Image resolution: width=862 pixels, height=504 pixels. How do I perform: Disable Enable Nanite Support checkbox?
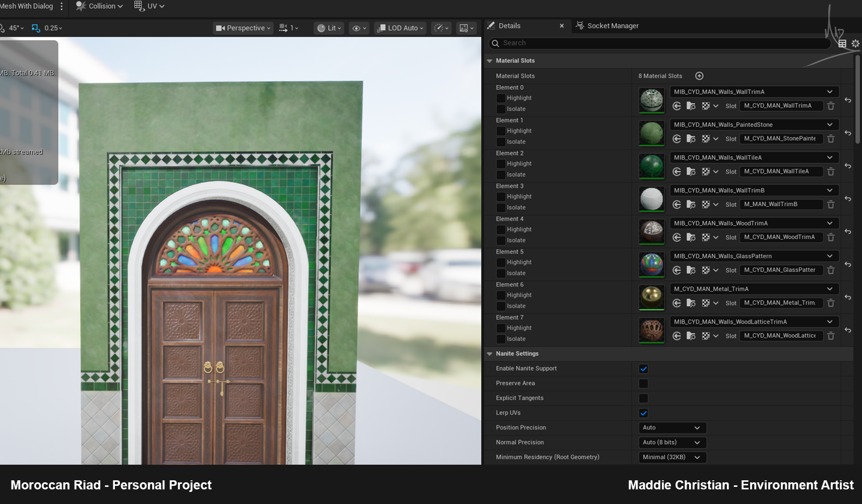(643, 369)
